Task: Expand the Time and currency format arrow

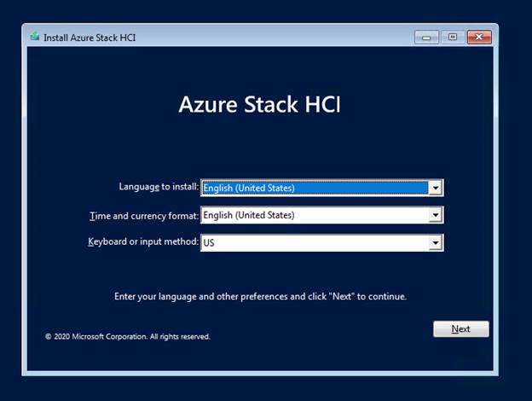Action: click(436, 215)
